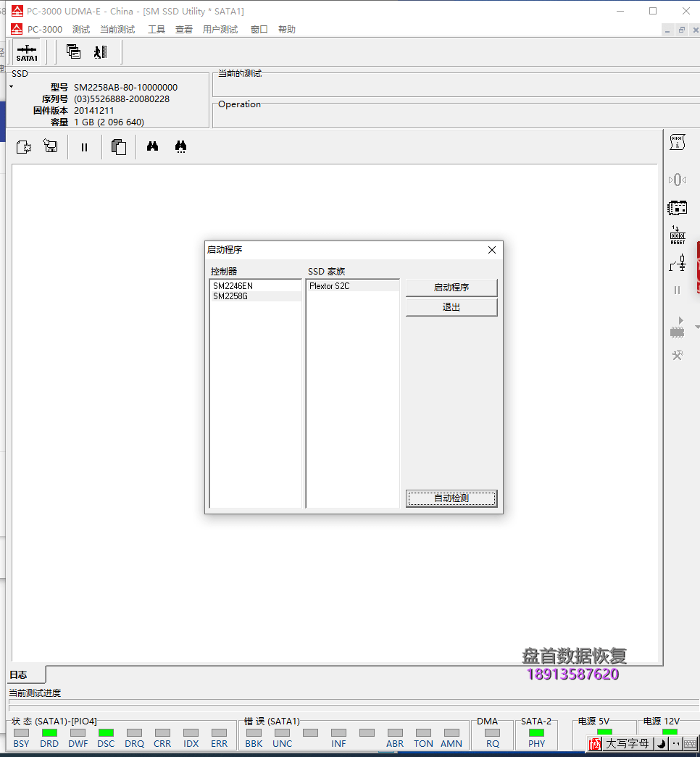The height and width of the screenshot is (757, 700).
Task: Open the info scroll icon in right sidebar
Action: (678, 143)
